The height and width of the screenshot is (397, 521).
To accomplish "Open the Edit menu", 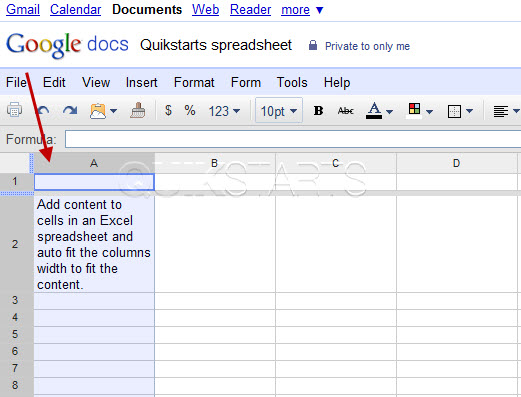I will point(54,82).
